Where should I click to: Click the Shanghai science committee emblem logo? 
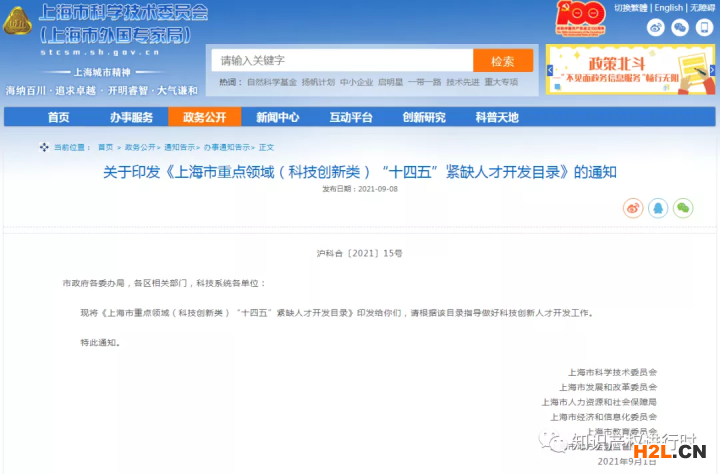(x=19, y=27)
